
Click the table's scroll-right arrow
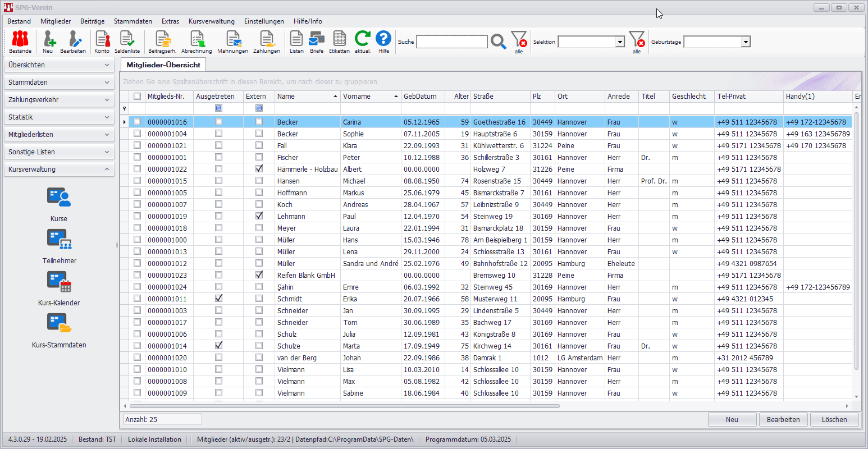(x=847, y=406)
